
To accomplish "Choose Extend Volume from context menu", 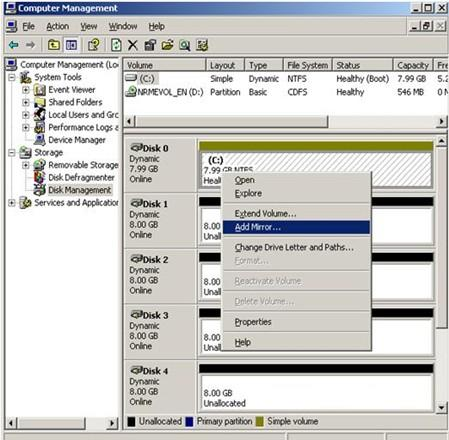I will tap(296, 214).
